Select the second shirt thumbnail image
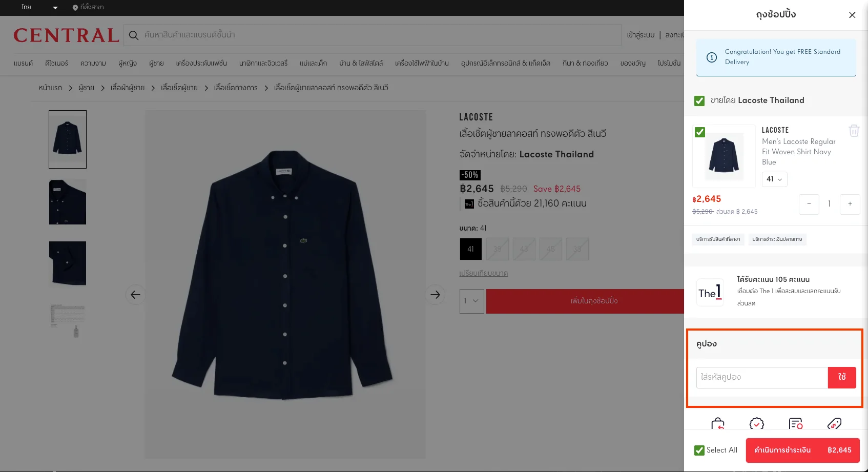This screenshot has height=472, width=868. [68, 202]
